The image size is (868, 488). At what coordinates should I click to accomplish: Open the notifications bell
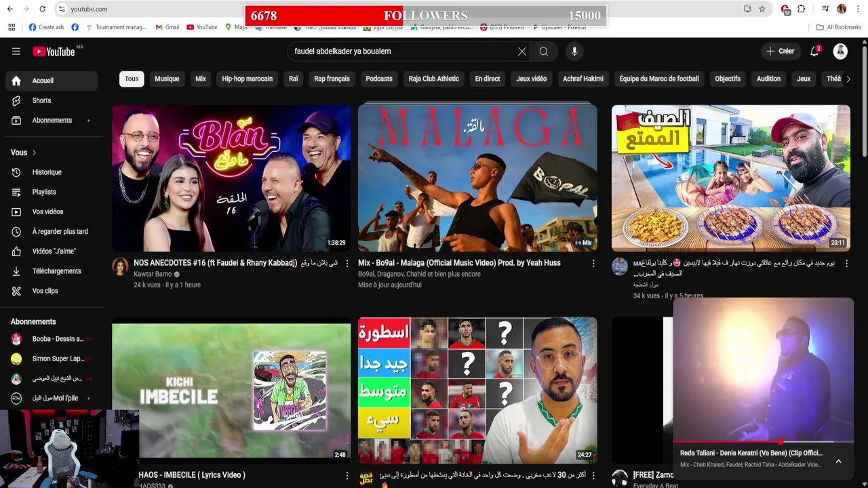tap(815, 52)
